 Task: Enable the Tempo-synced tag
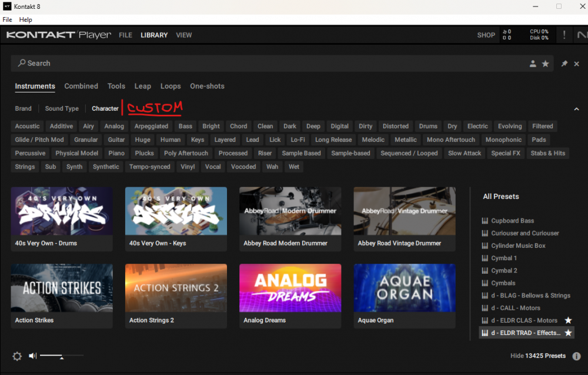pyautogui.click(x=149, y=167)
